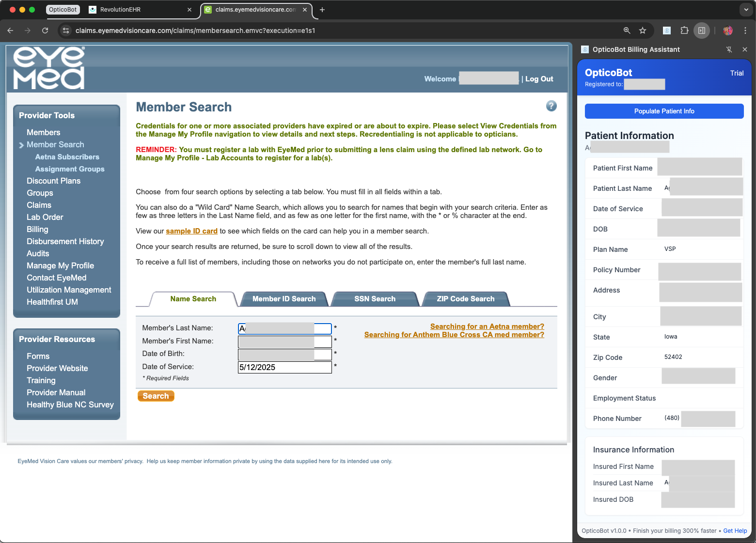Click the Date of Service input field
Screen dimensions: 756x543
[x=285, y=367]
